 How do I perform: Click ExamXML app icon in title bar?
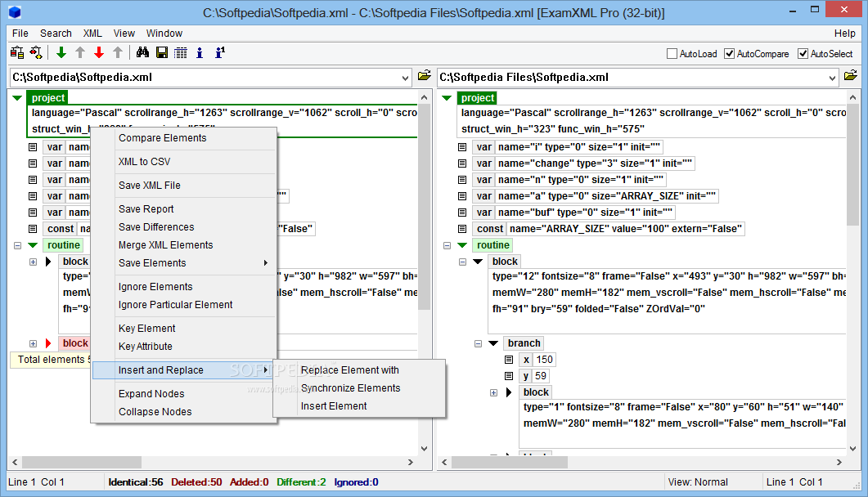coord(15,12)
